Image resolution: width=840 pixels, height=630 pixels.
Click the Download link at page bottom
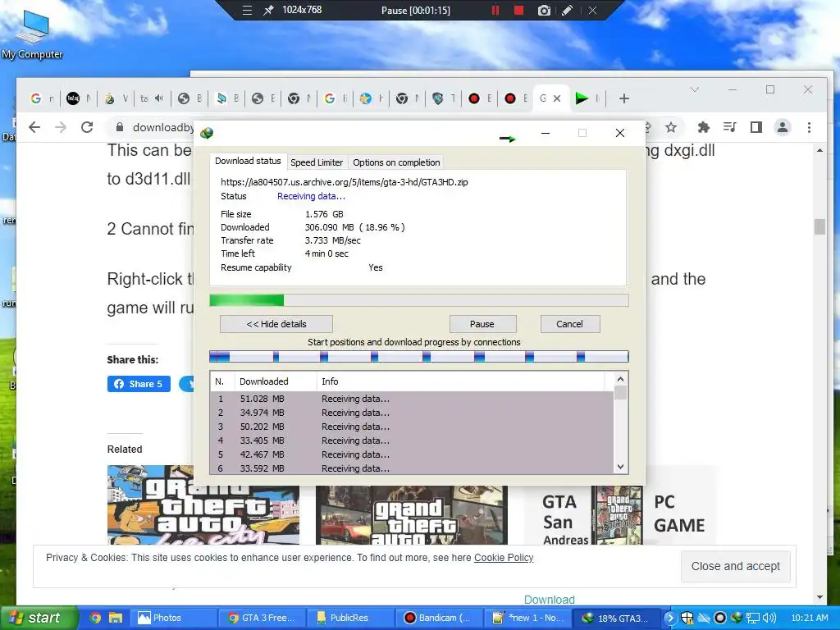pyautogui.click(x=549, y=600)
